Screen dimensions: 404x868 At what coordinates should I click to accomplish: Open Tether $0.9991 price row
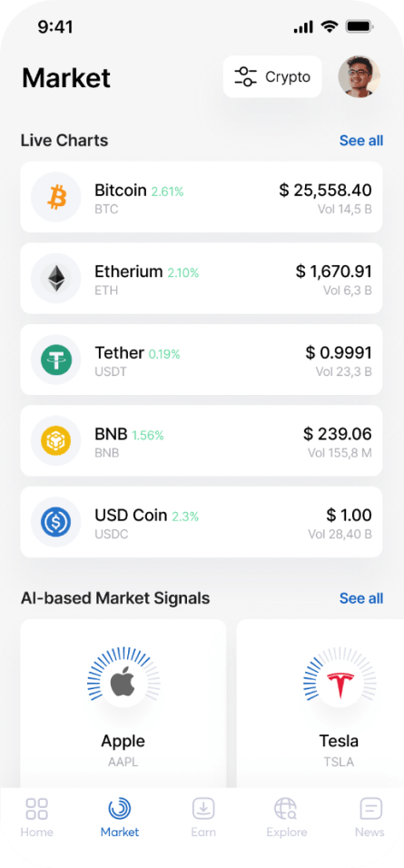[x=202, y=360]
